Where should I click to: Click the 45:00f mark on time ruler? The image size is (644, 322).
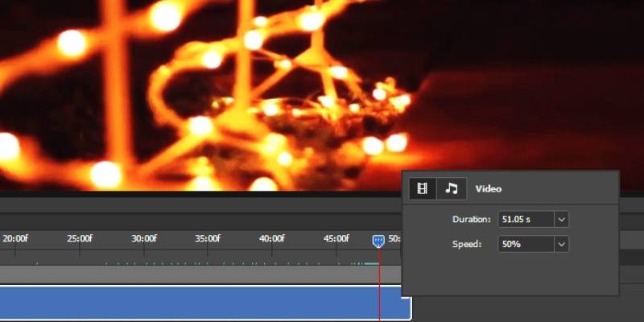336,238
